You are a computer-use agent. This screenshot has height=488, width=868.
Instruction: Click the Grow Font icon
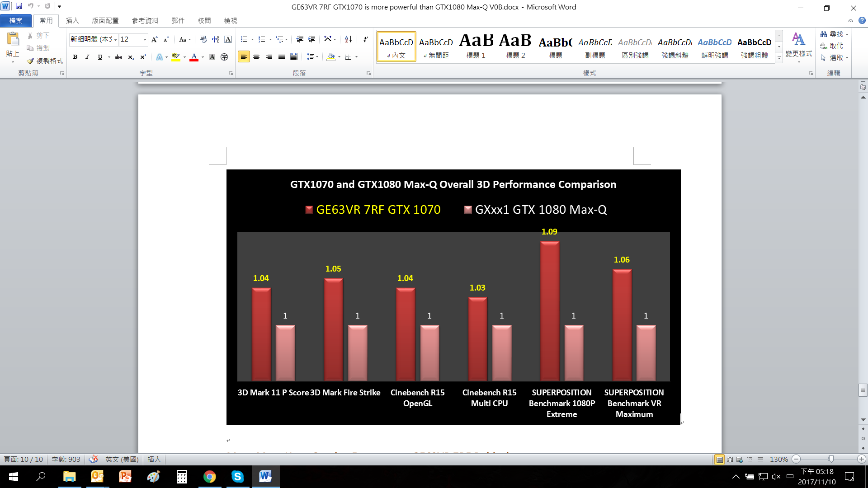coord(155,39)
